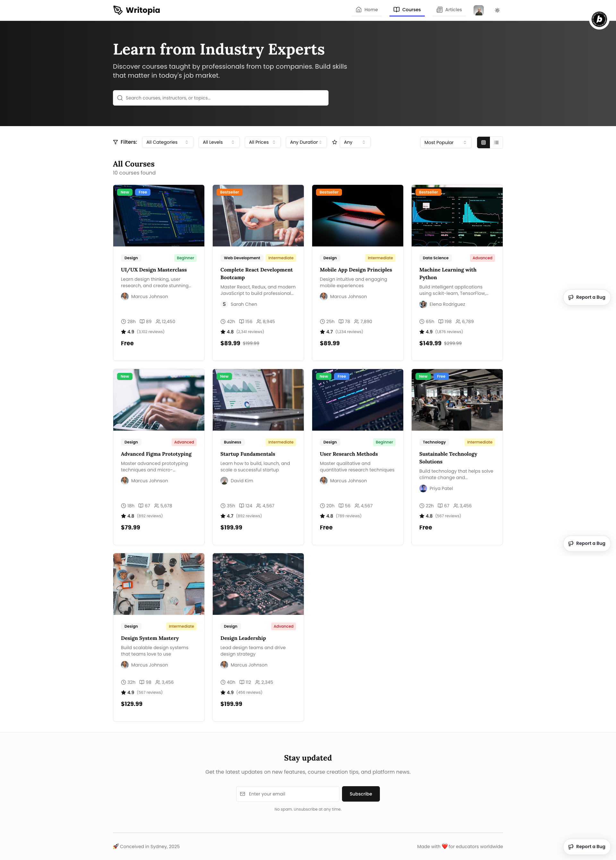Click the Startup Fundamentals course thumbnail
This screenshot has width=616, height=860.
pyautogui.click(x=258, y=400)
